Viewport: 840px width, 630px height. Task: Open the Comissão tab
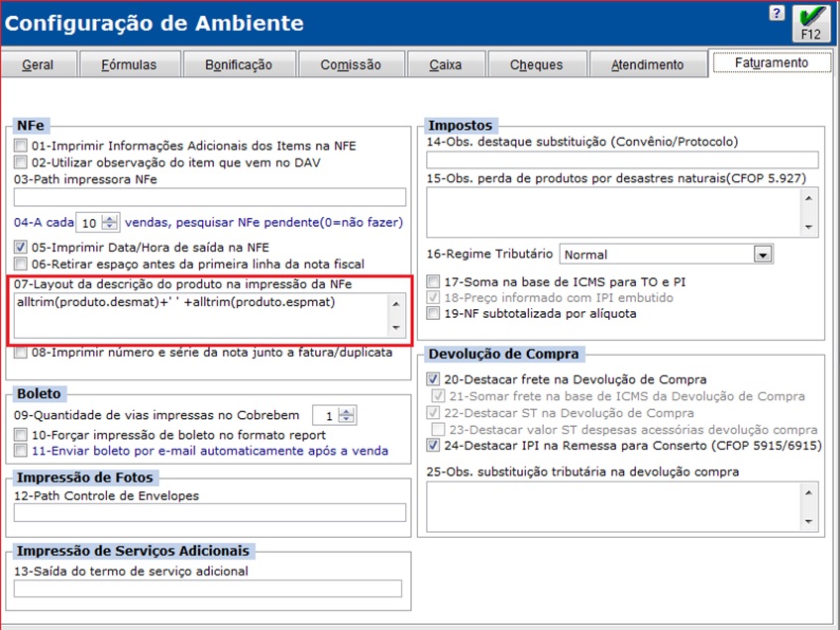[351, 65]
